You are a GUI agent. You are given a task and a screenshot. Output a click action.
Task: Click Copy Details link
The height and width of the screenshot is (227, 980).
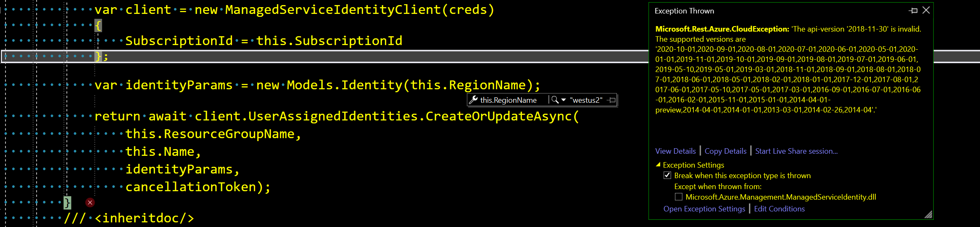(725, 151)
